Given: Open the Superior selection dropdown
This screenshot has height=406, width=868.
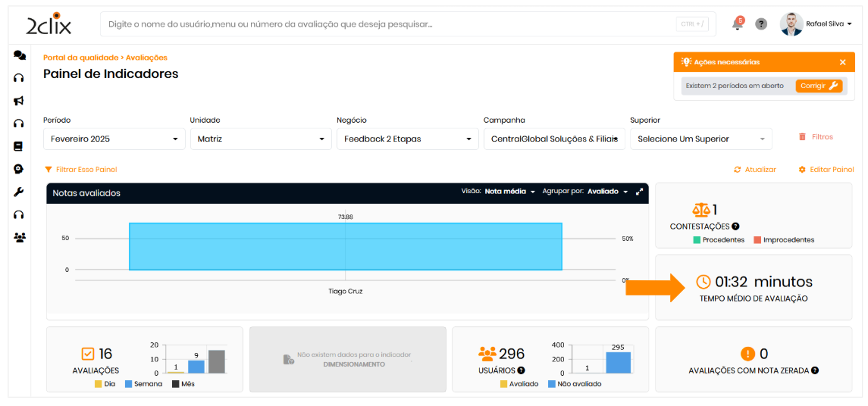Looking at the screenshot, I should click(700, 139).
